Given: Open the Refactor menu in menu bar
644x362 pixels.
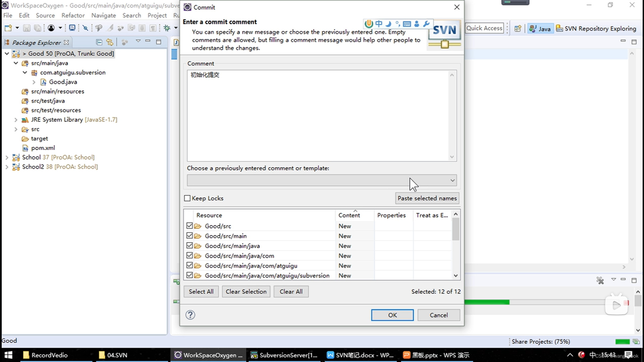Looking at the screenshot, I should tap(72, 15).
